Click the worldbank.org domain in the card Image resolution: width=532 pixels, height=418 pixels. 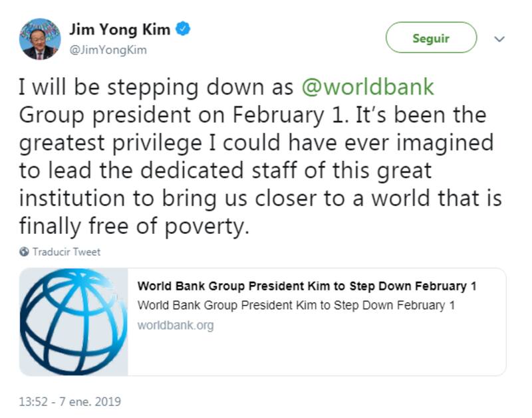[x=175, y=326]
